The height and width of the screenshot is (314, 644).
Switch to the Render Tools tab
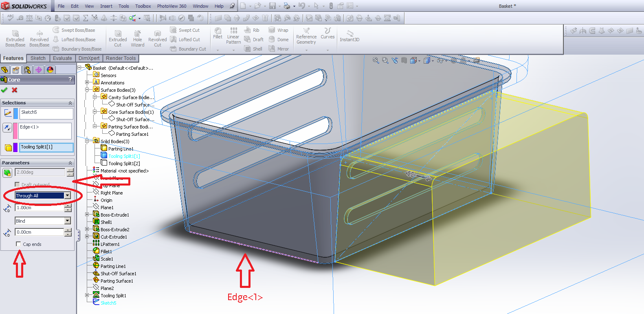point(121,58)
